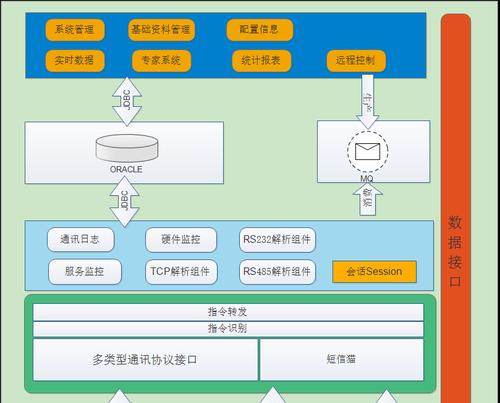Click the RS485解析组件 box

tap(277, 272)
